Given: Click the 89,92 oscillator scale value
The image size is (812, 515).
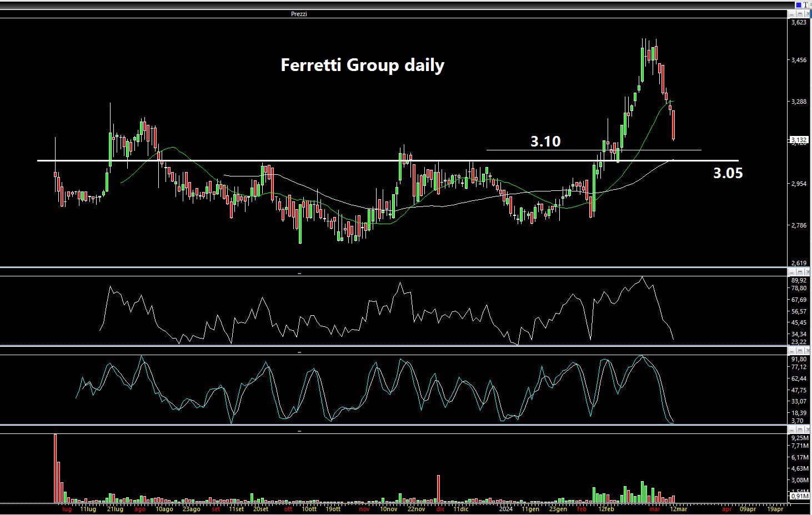Looking at the screenshot, I should (x=799, y=281).
